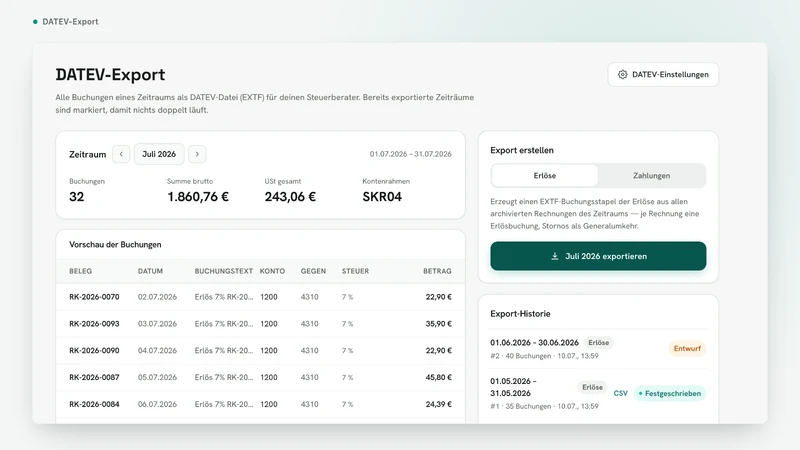Download CSV for May export

(x=620, y=393)
